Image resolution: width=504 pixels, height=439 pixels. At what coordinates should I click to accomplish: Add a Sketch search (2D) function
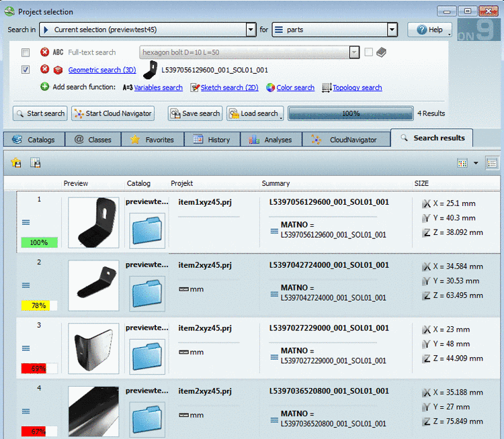point(230,87)
